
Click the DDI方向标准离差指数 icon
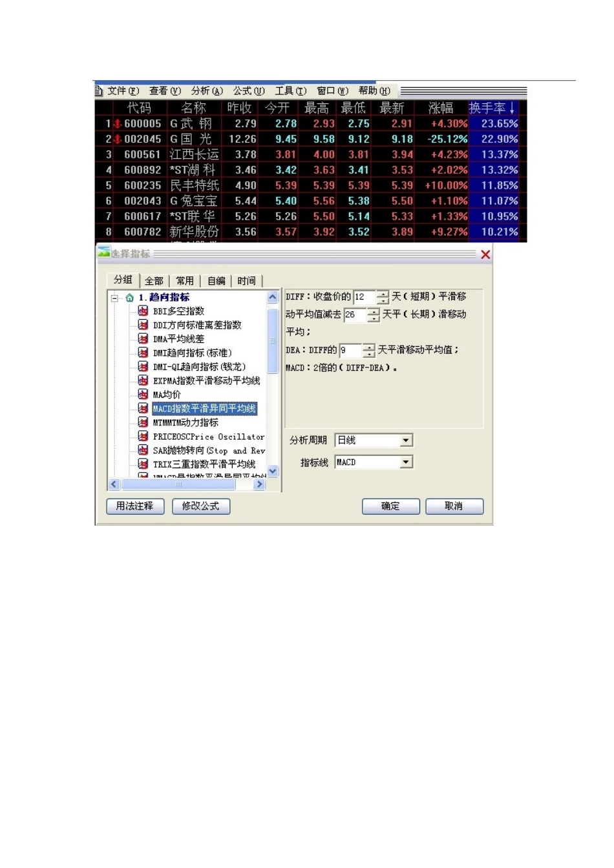point(143,325)
